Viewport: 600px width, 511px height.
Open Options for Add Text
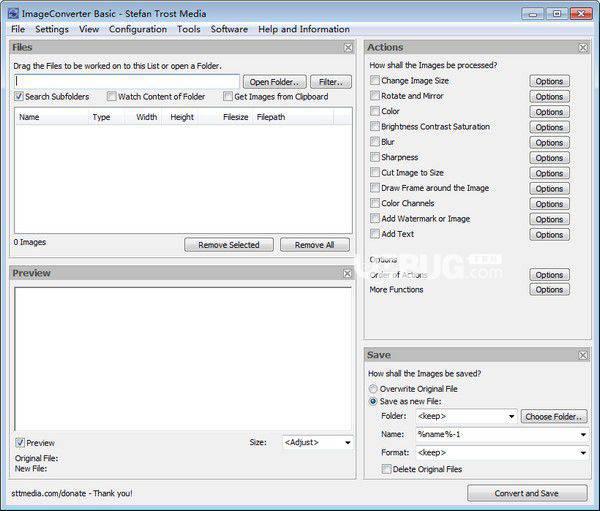549,234
